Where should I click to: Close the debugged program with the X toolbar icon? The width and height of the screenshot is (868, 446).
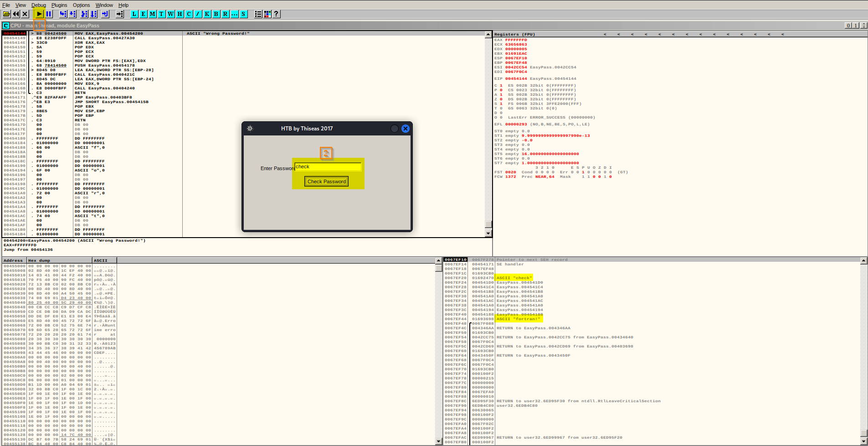point(25,14)
